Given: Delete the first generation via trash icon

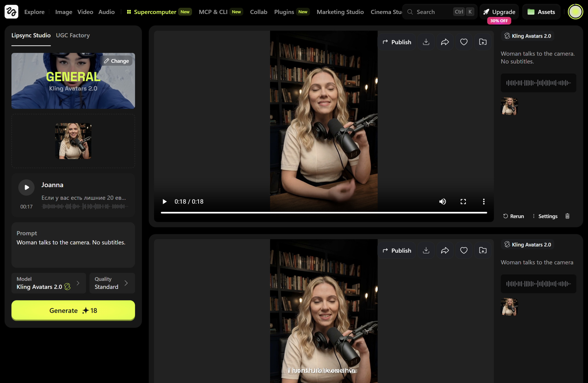Looking at the screenshot, I should [567, 216].
